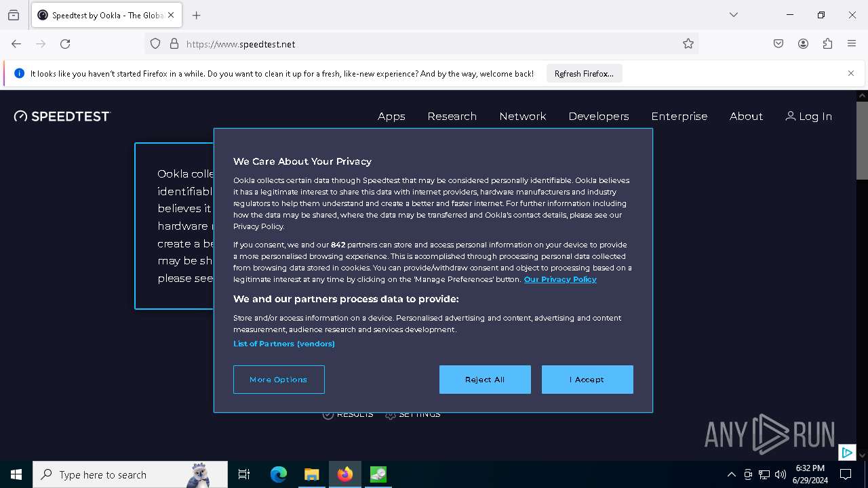Close the Speedtest by Ookla tab
This screenshot has height=488, width=868.
click(x=171, y=15)
